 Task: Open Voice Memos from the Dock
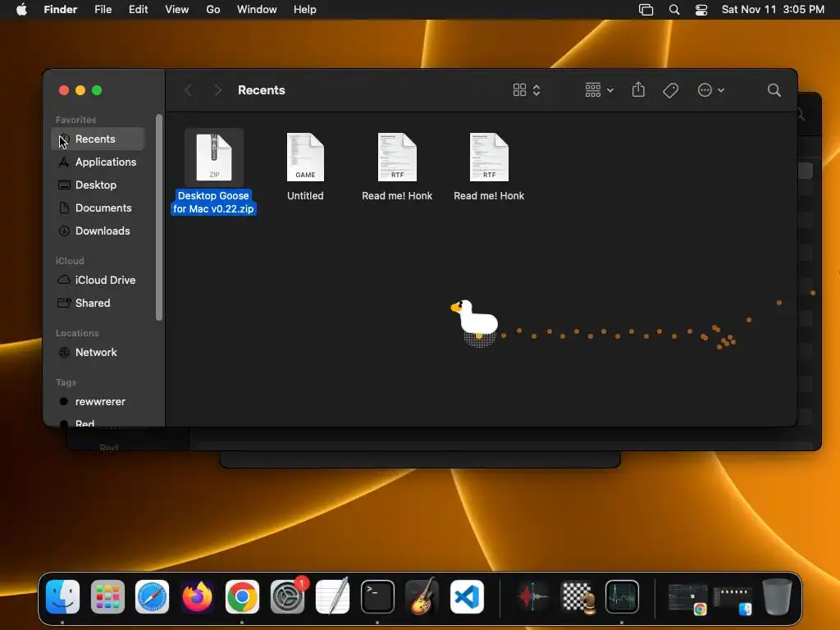tap(532, 596)
